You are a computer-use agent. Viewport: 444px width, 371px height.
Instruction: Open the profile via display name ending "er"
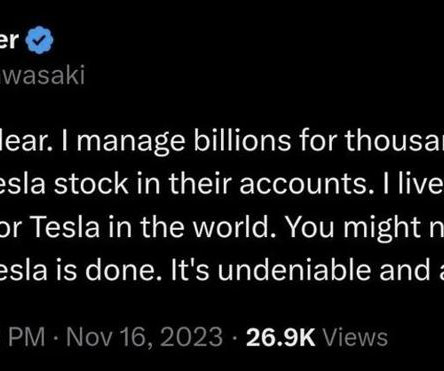click(9, 40)
